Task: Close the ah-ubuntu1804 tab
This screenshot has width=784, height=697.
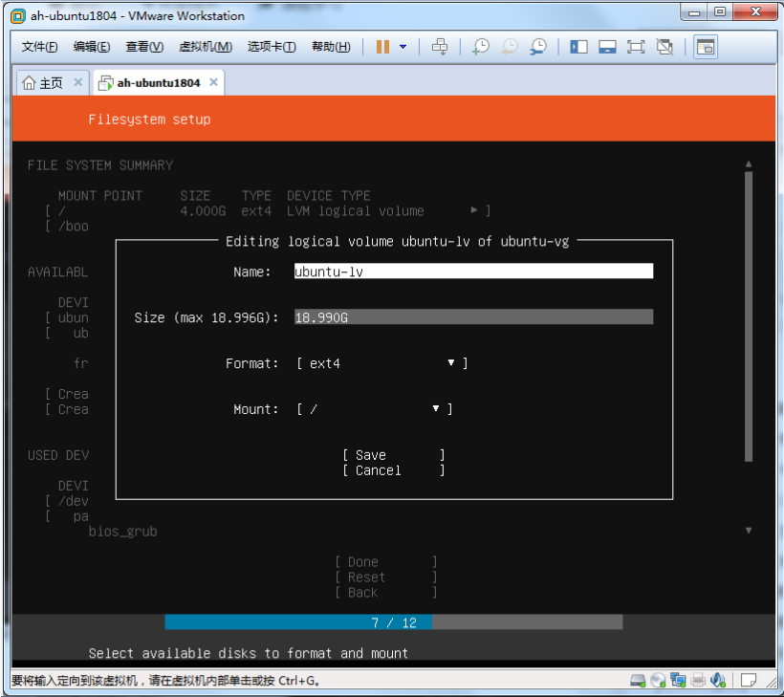Action: tap(214, 83)
